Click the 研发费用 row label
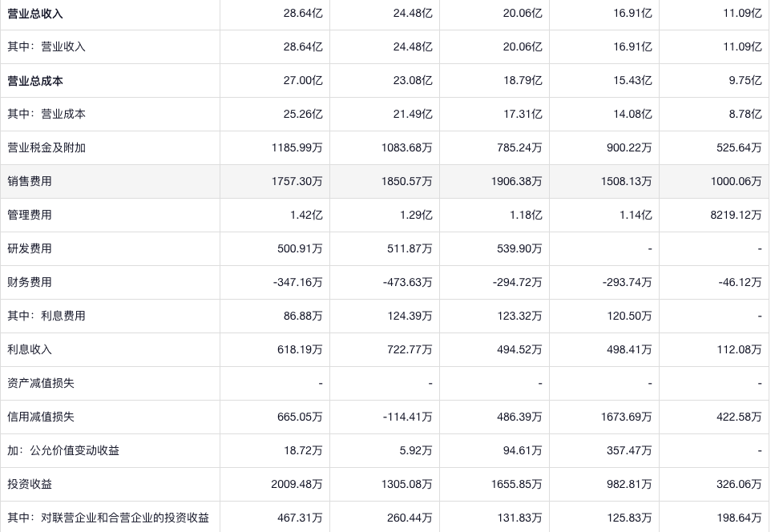The width and height of the screenshot is (771, 532). (x=30, y=249)
